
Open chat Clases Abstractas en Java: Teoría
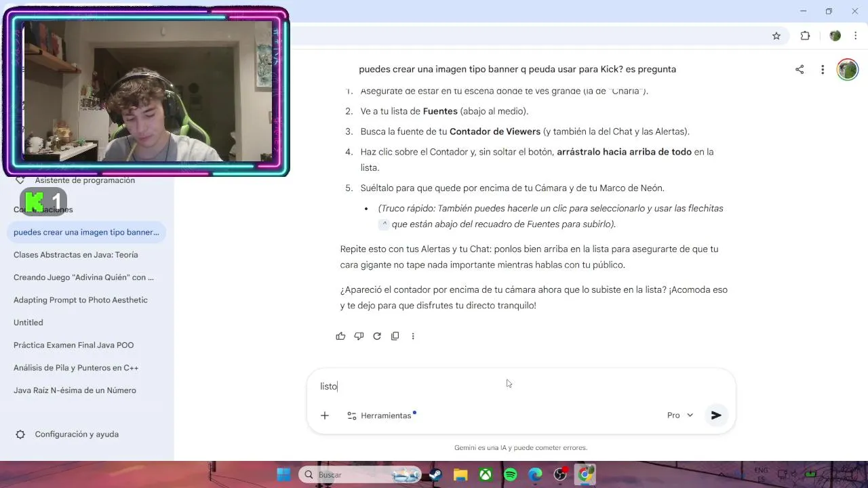click(x=86, y=255)
